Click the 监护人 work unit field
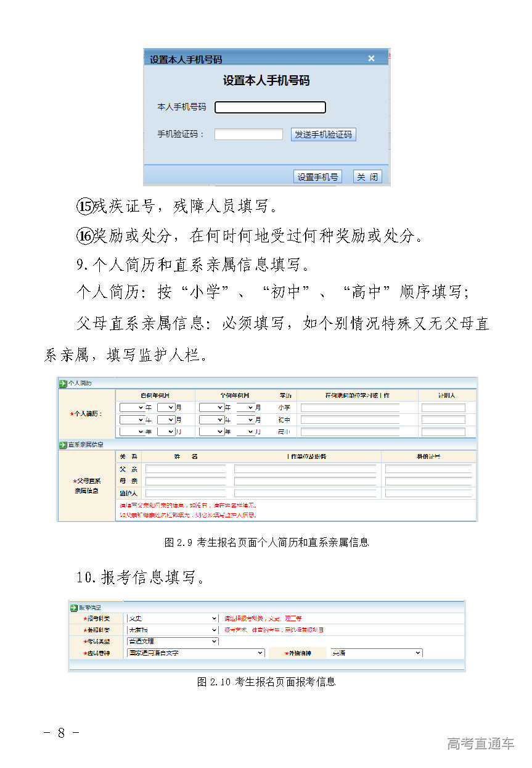 [305, 493]
